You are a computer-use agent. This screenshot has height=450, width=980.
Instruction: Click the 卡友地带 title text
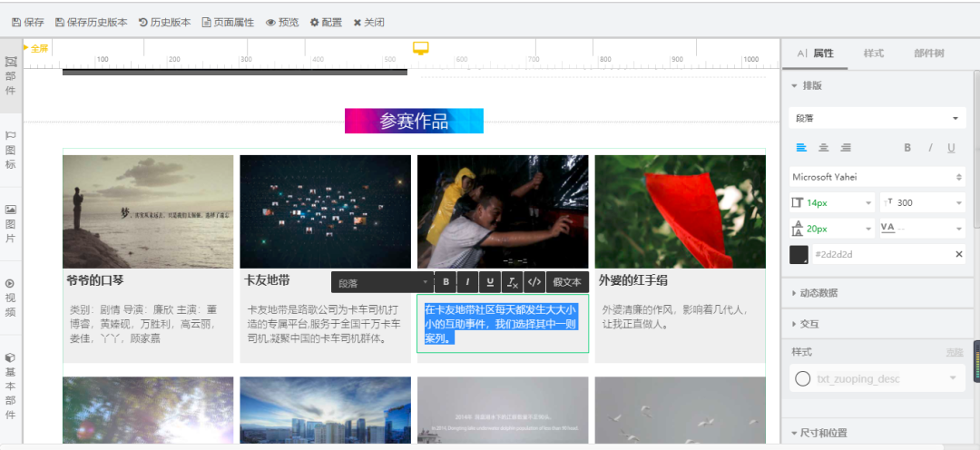(x=267, y=280)
